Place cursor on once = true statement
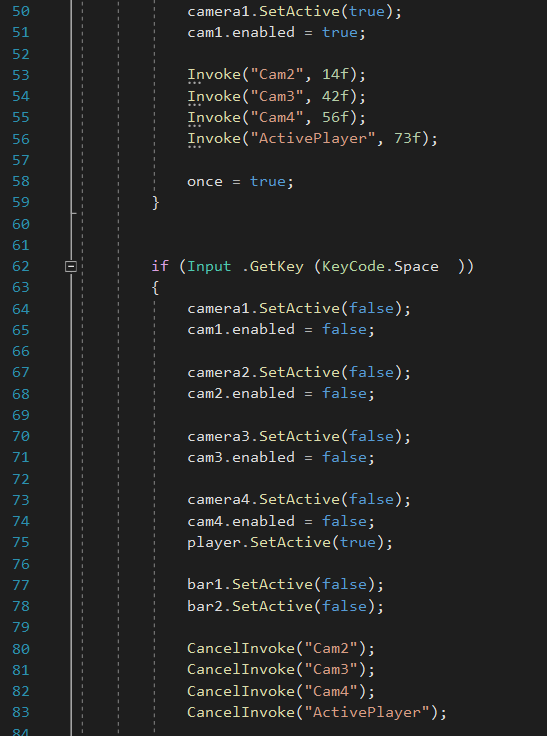This screenshot has width=547, height=736. pyautogui.click(x=240, y=182)
